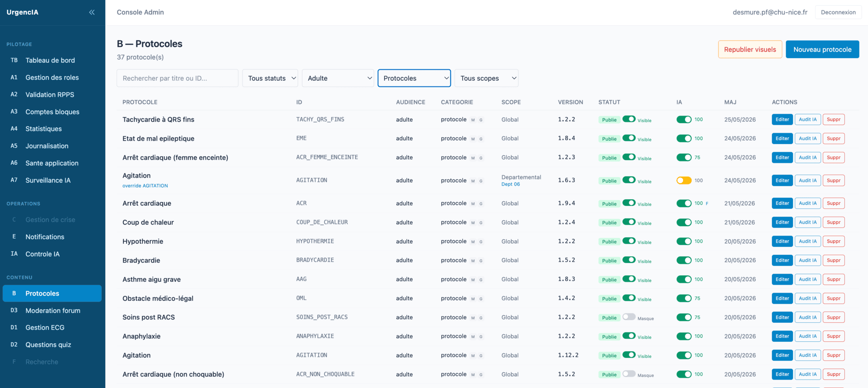Click Audit IA for Anaphylaxie
868x388 pixels.
pos(808,337)
